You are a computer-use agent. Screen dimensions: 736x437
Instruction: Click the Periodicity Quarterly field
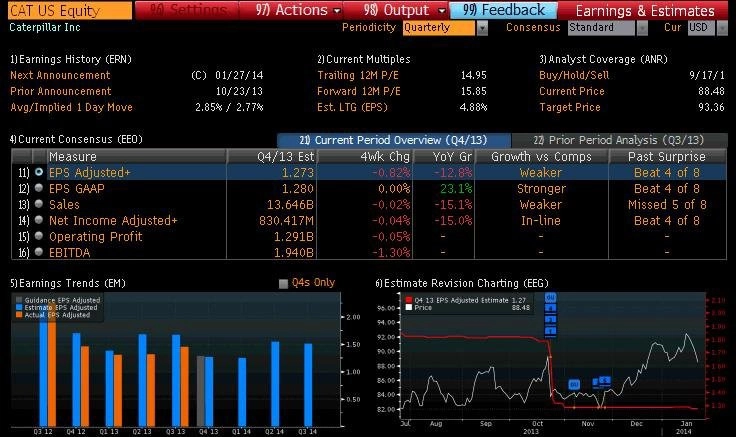pos(439,28)
